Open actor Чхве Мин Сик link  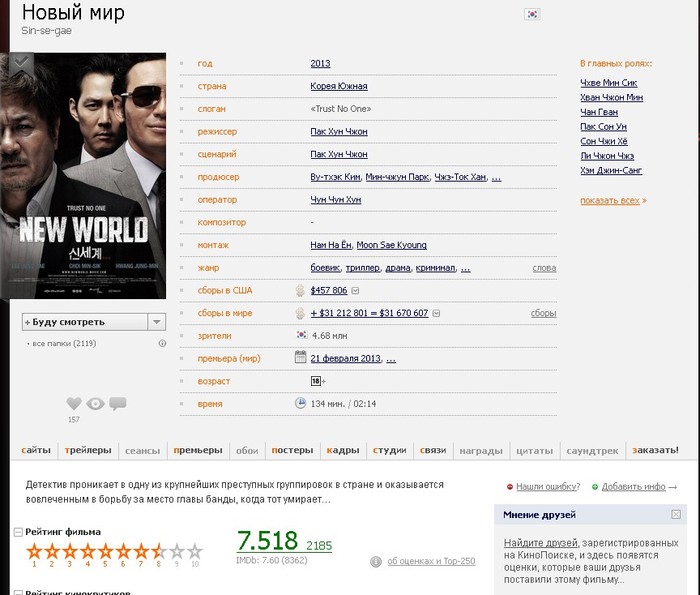click(x=608, y=83)
